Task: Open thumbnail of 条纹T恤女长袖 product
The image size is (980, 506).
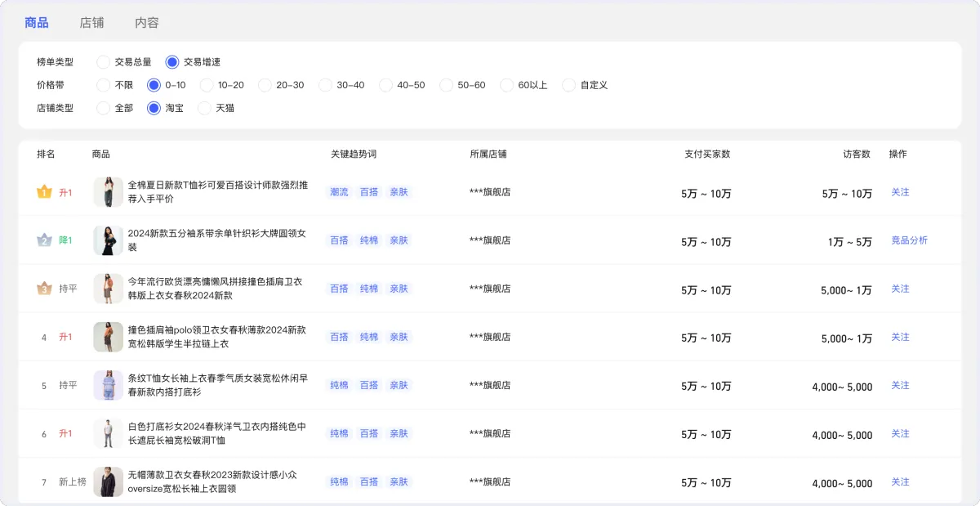Action: [109, 385]
